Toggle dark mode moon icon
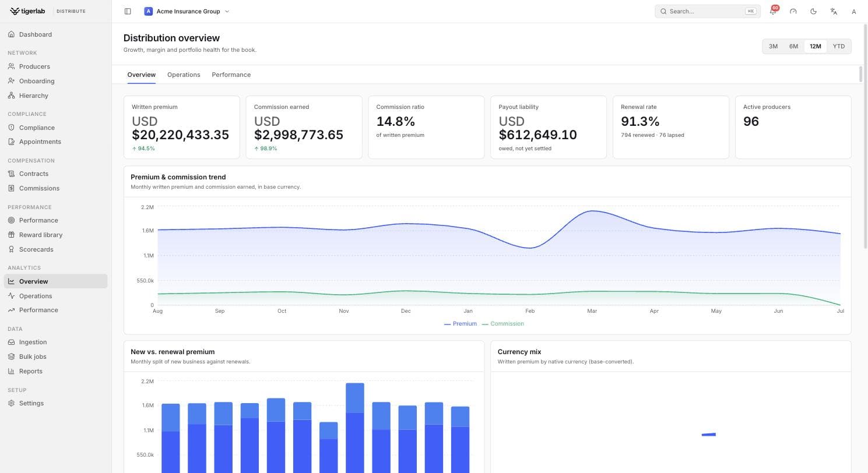The height and width of the screenshot is (473, 868). pyautogui.click(x=813, y=11)
